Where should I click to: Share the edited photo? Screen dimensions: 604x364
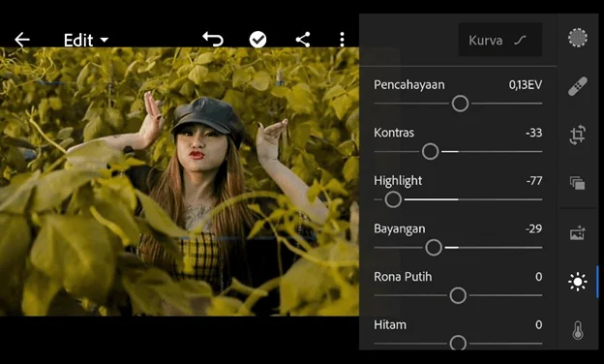coord(303,40)
